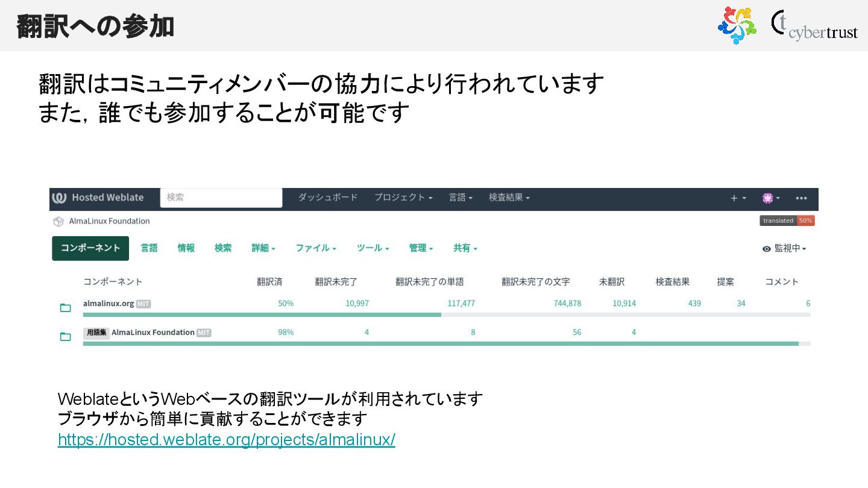Viewport: 868px width, 488px height.
Task: Focus the 検索 search input field
Action: click(221, 198)
